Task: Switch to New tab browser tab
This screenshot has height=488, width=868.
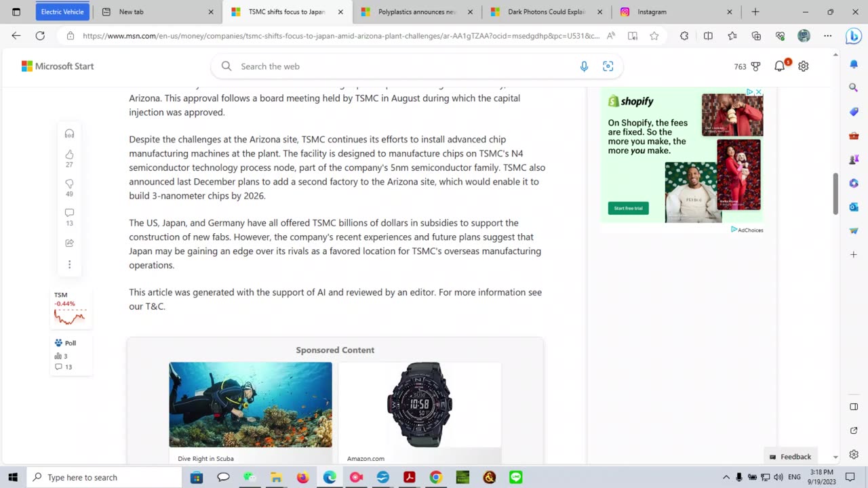Action: (x=157, y=12)
